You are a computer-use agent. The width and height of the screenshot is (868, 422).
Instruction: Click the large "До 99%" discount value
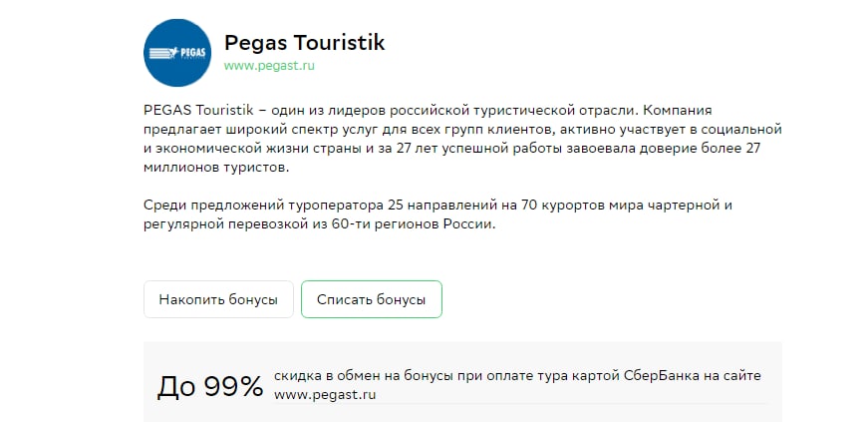coord(210,386)
